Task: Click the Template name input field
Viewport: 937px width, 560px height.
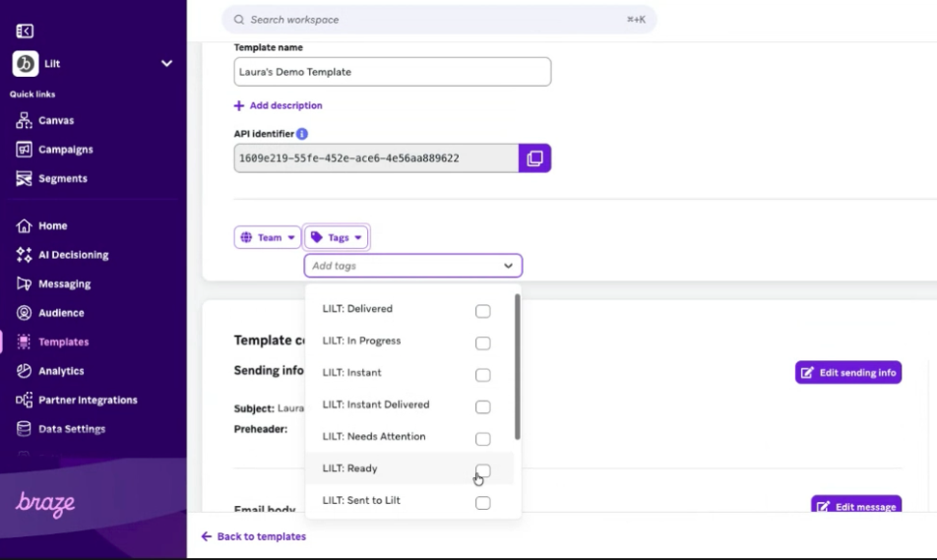Action: (392, 72)
